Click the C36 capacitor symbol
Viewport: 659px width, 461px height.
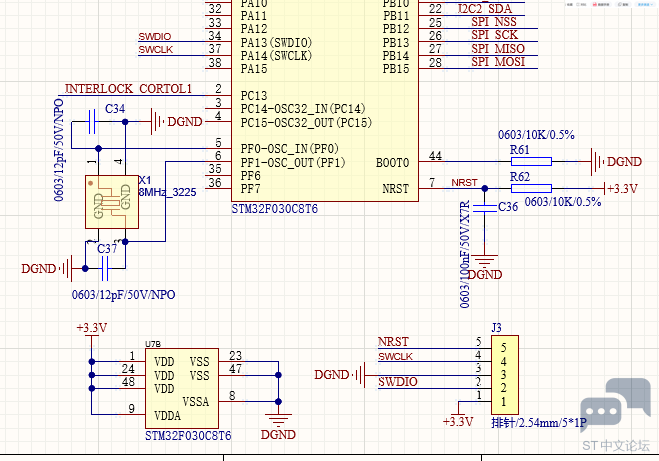pyautogui.click(x=486, y=207)
